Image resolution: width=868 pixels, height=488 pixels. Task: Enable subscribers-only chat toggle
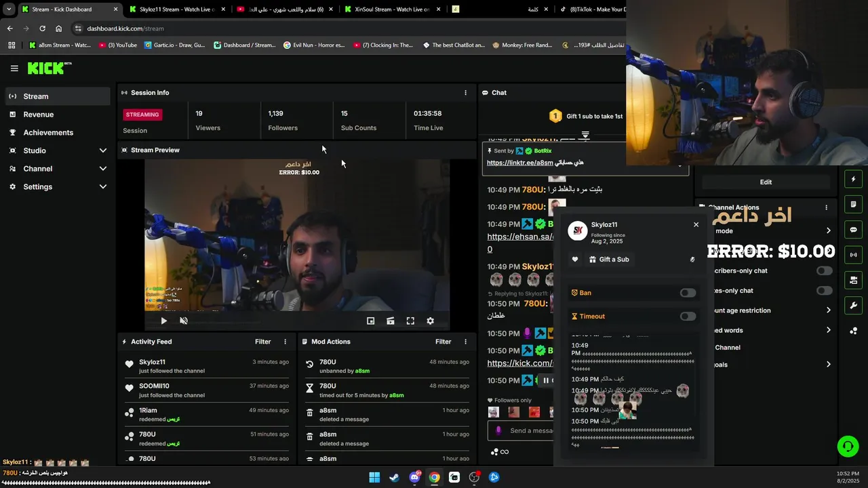824,271
